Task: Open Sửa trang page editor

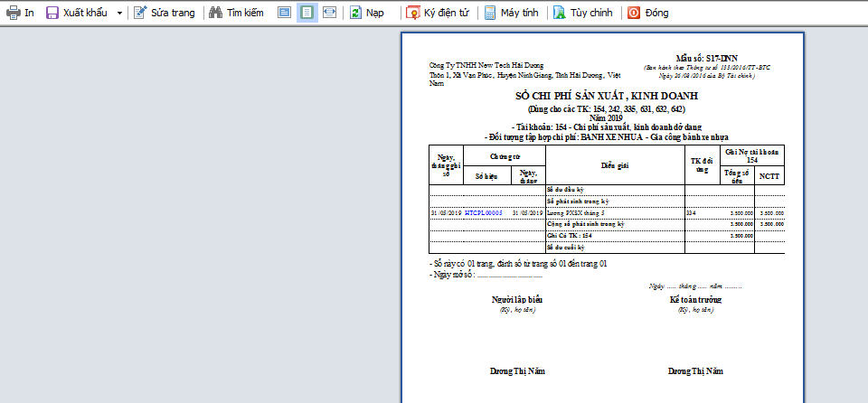Action: [x=165, y=14]
